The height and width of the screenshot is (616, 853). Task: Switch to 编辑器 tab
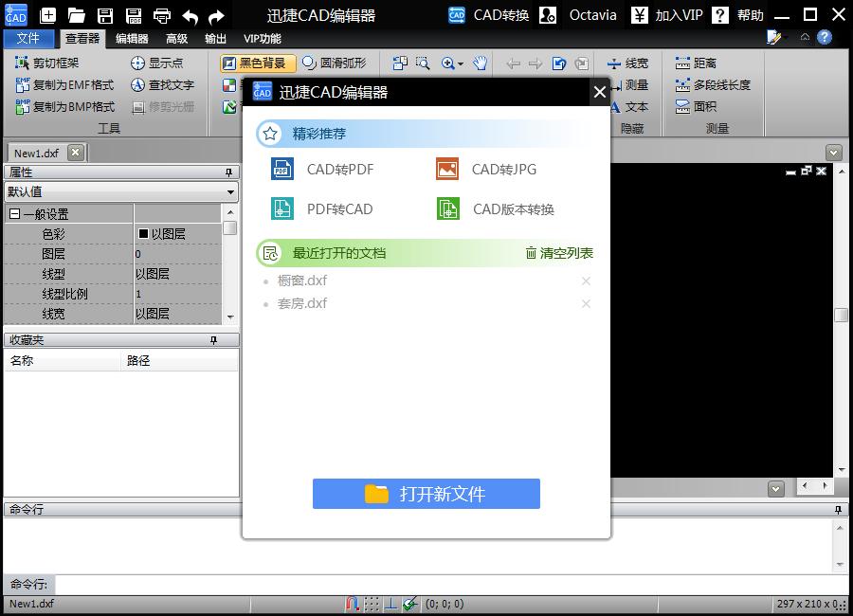coord(132,39)
